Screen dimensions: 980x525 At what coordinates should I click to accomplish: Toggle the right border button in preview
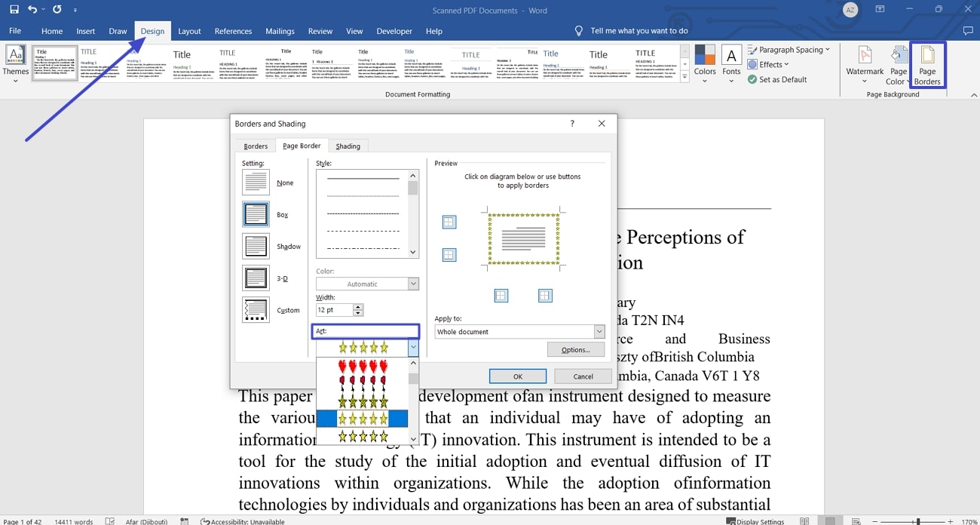point(545,296)
